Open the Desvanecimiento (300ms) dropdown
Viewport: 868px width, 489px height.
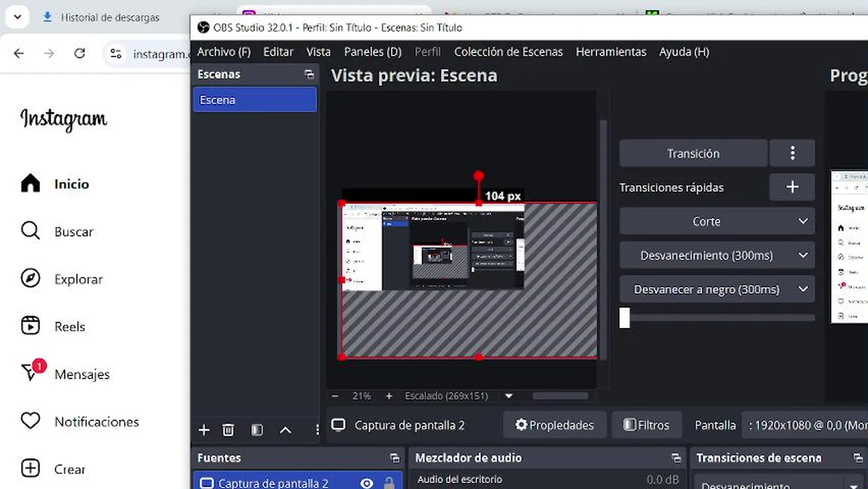click(x=717, y=255)
